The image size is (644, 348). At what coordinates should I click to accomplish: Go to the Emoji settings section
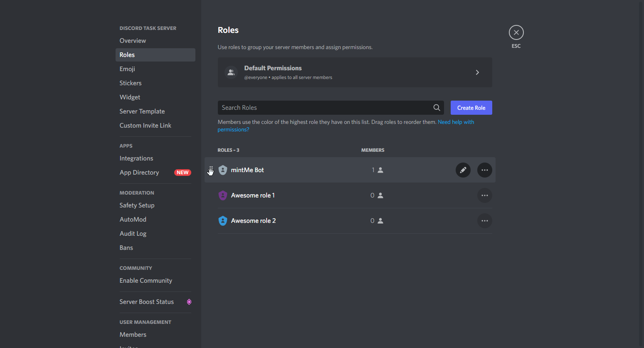click(x=127, y=69)
